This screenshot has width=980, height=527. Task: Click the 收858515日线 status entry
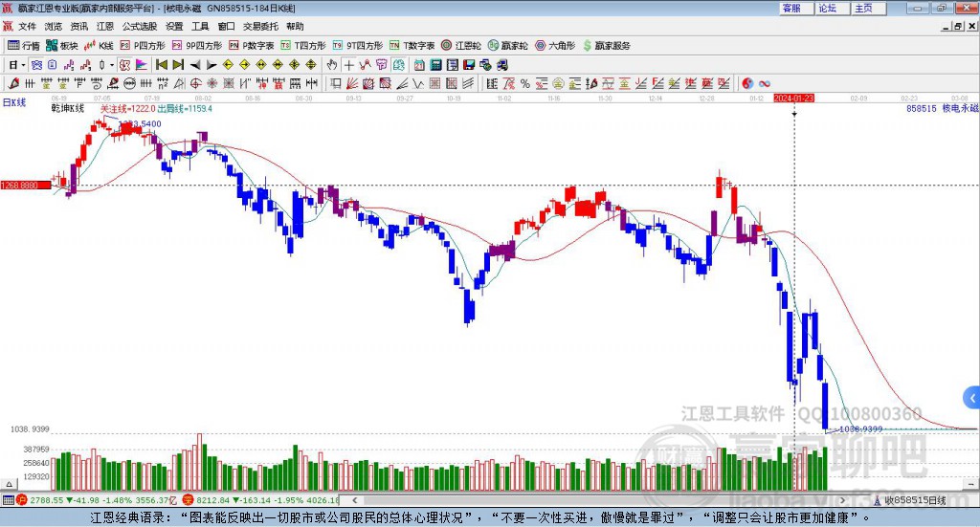(910, 500)
